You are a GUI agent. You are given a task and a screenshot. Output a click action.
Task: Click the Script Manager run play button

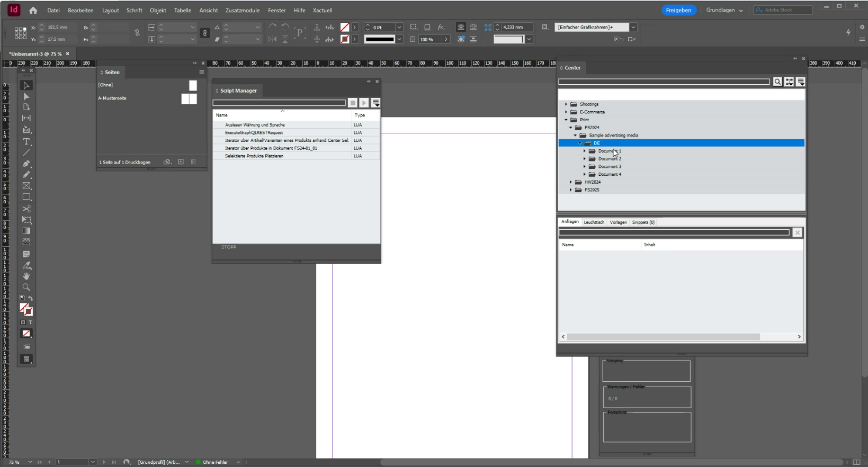364,103
